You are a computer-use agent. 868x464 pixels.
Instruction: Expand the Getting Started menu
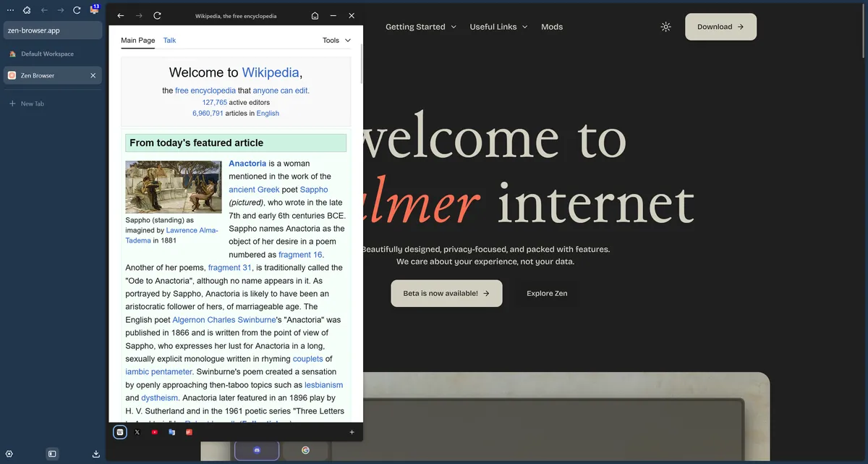click(x=421, y=27)
